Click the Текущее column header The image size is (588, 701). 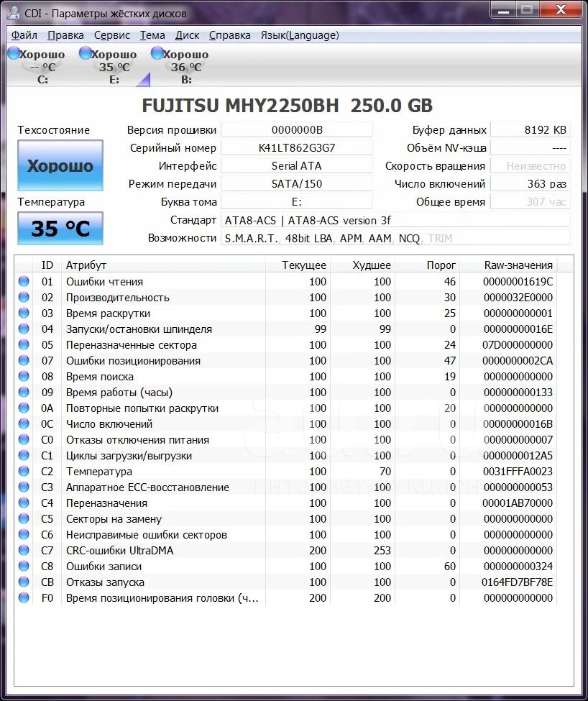pos(298,265)
